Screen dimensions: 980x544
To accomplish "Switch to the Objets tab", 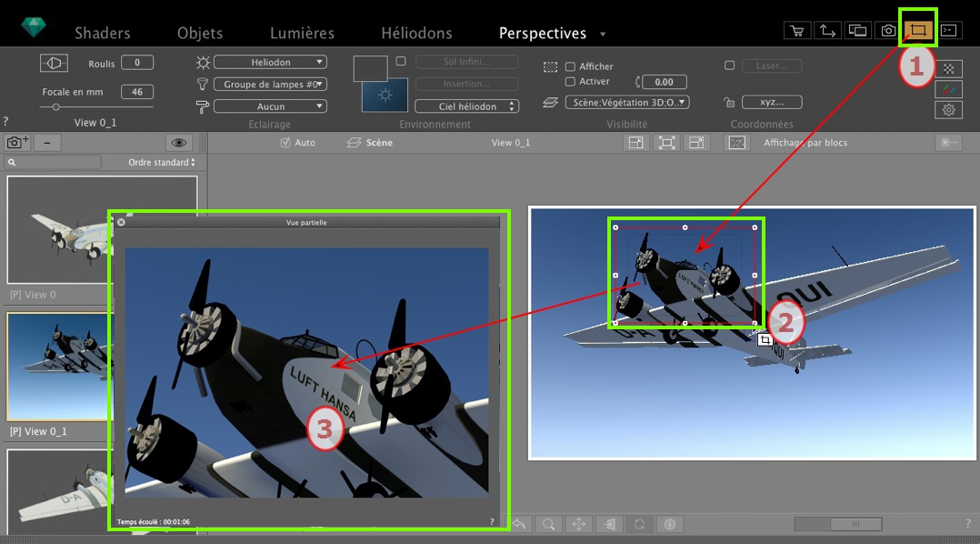I will click(200, 33).
